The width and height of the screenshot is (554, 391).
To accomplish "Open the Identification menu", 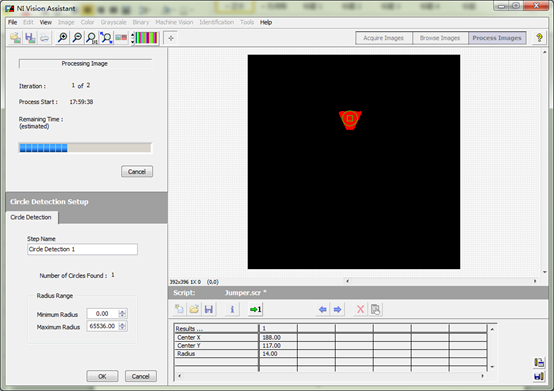I will point(217,22).
